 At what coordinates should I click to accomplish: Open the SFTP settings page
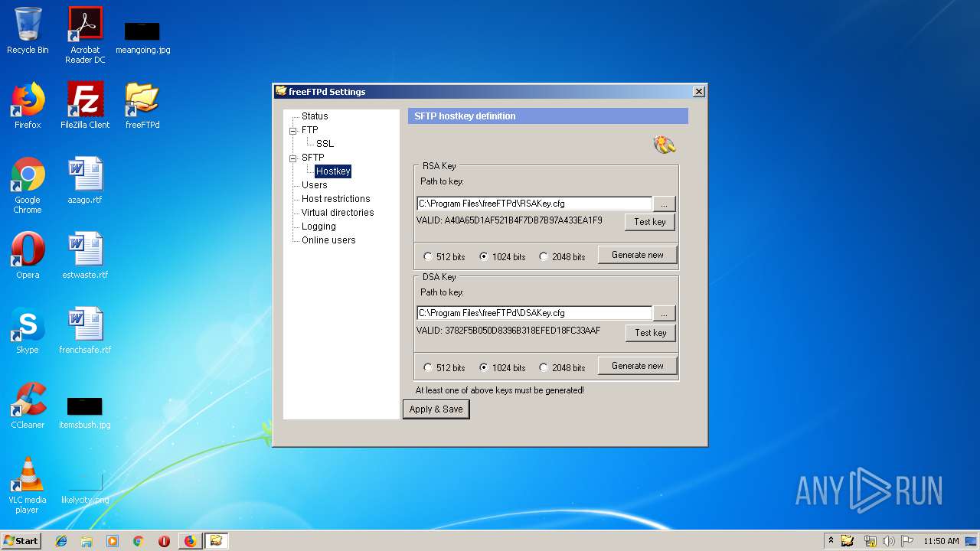coord(312,158)
